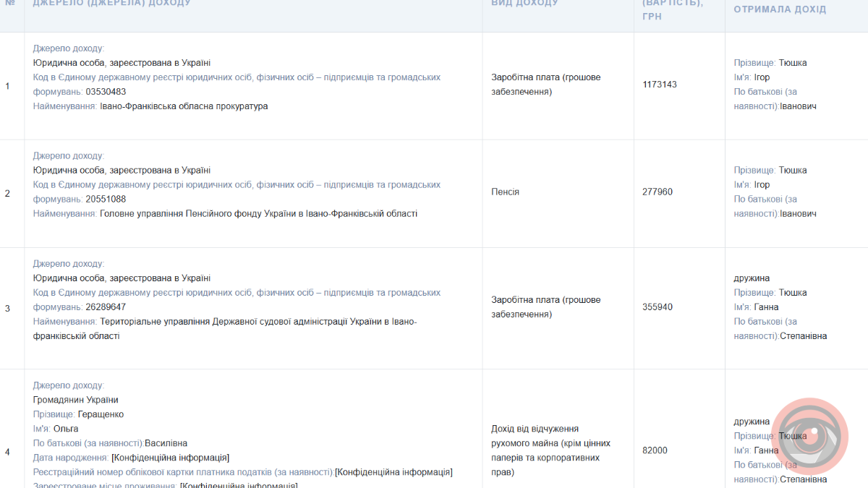868x488 pixels.
Task: Click 'Юридична особа, зареєстрована в Україні' in row 1
Action: coord(122,63)
